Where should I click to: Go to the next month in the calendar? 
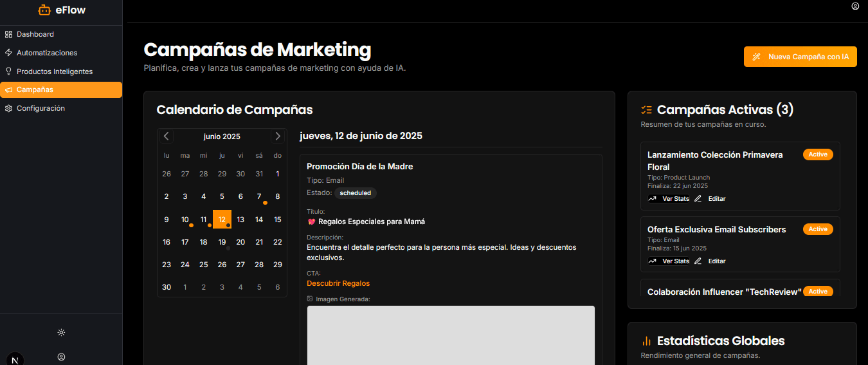coord(278,136)
